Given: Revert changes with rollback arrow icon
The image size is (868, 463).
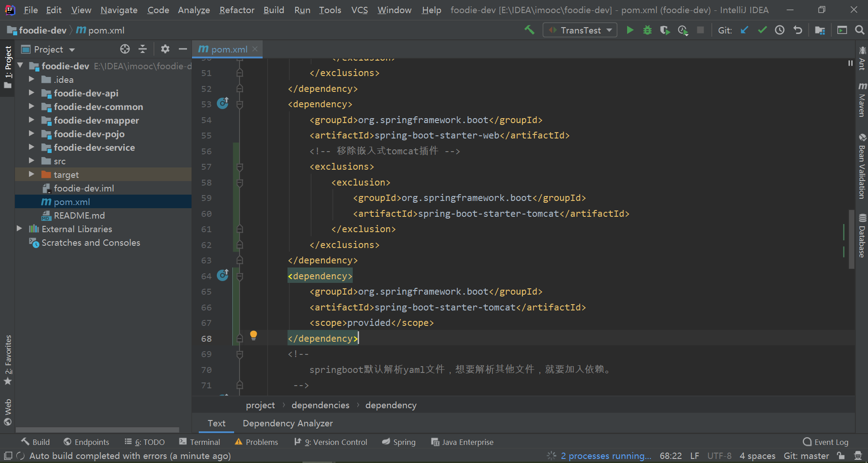Looking at the screenshot, I should pos(798,30).
